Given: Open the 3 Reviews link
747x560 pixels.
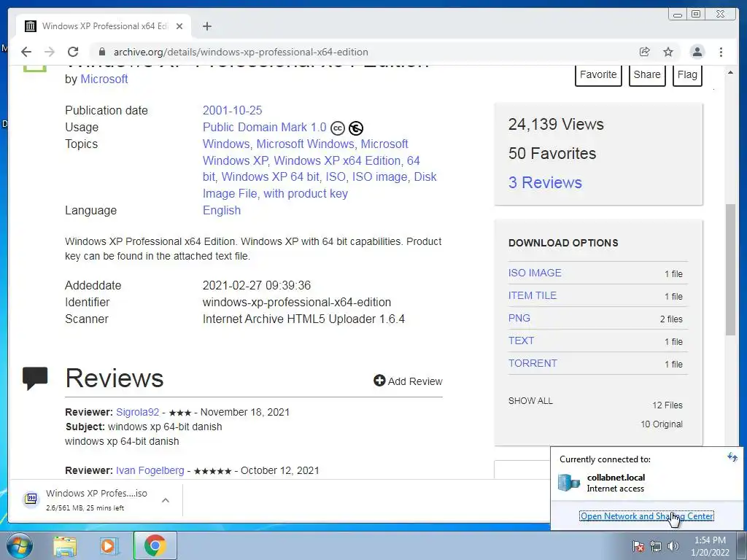Looking at the screenshot, I should (545, 182).
